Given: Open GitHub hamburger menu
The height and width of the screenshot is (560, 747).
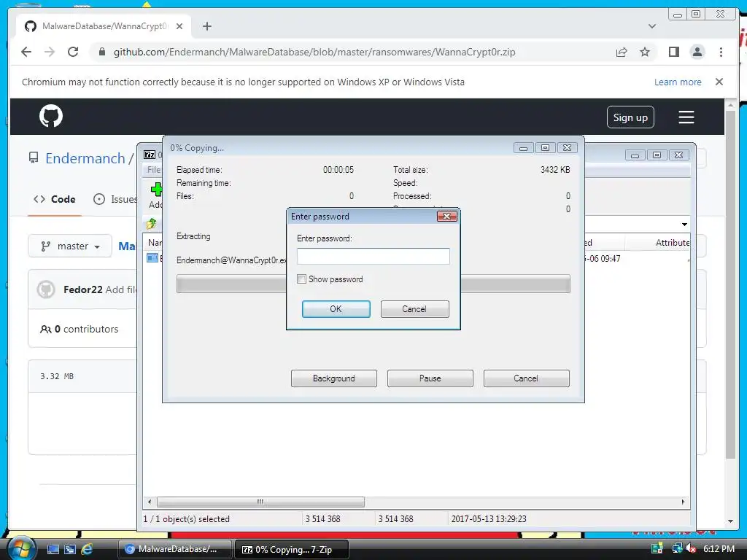Looking at the screenshot, I should [x=686, y=117].
